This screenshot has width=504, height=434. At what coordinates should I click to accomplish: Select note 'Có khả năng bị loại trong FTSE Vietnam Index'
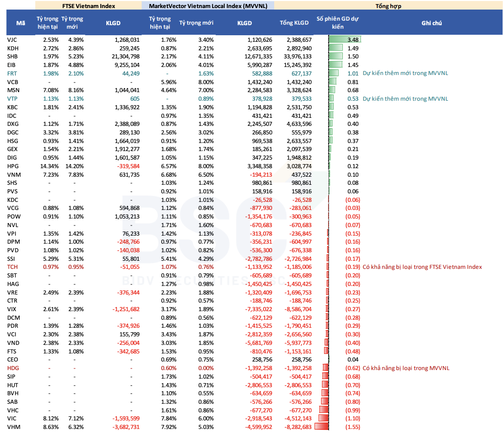click(422, 267)
